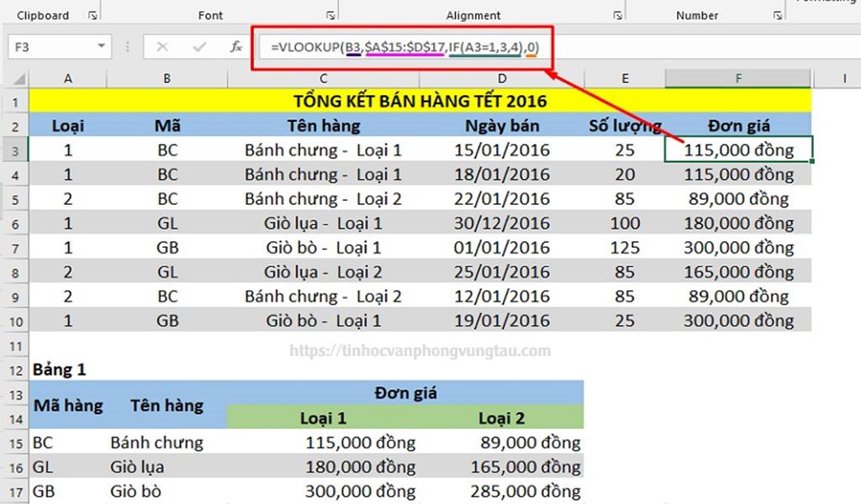861x504 pixels.
Task: Click the Select All corner triangle
Action: pyautogui.click(x=18, y=79)
